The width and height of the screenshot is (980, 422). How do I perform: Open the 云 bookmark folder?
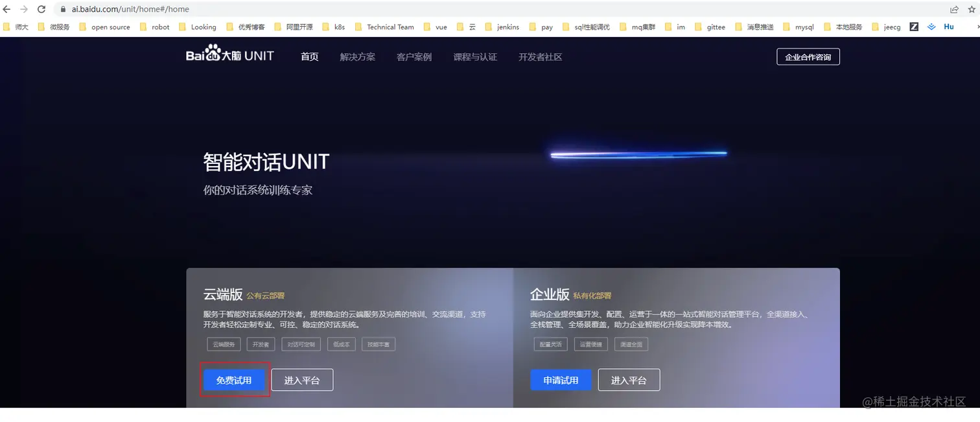tap(466, 27)
